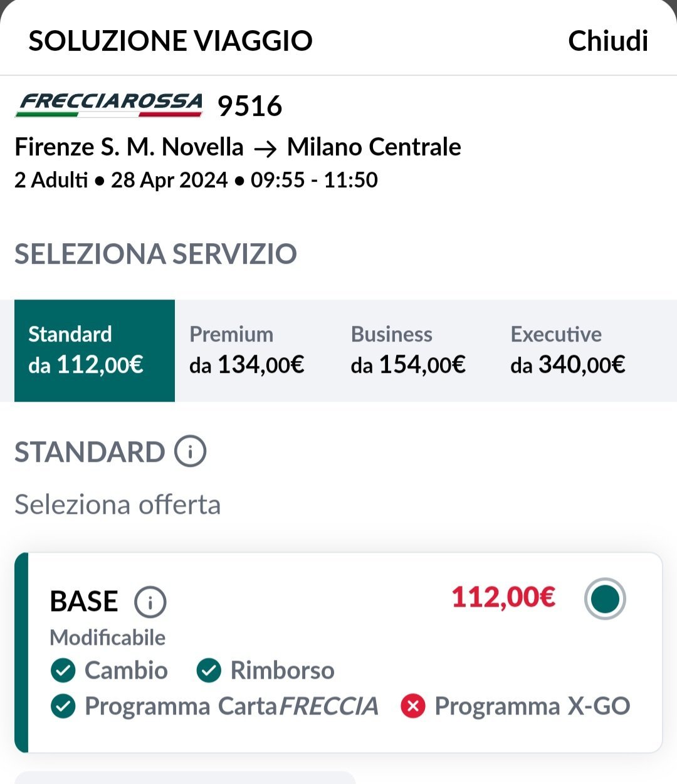Screen dimensions: 677x784
Task: Tap the red X next to Programma X-GO
Action: pyautogui.click(x=412, y=706)
